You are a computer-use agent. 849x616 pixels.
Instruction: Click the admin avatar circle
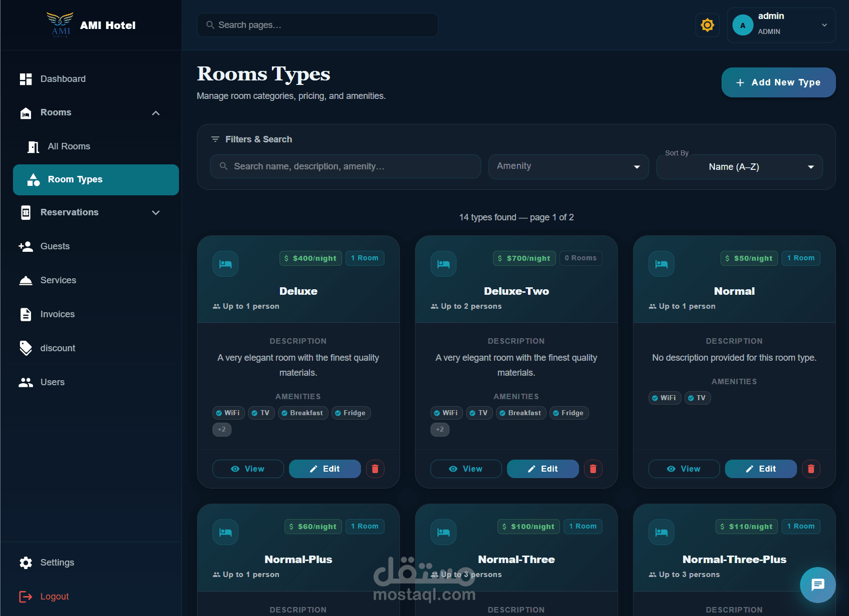click(x=743, y=25)
